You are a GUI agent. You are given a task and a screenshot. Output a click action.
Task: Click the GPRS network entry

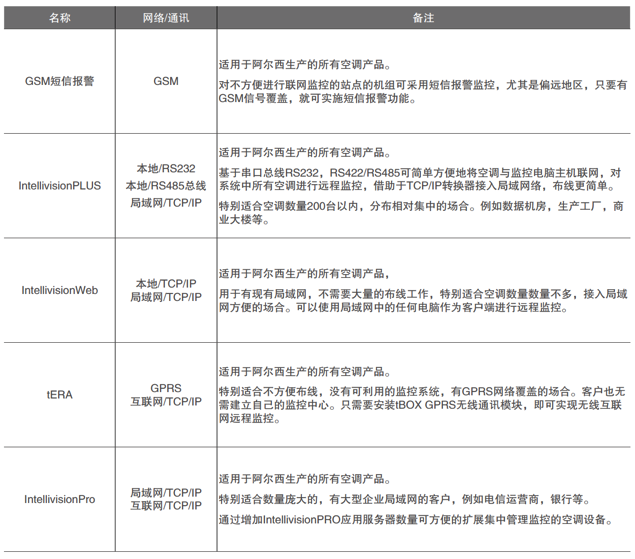tap(166, 388)
